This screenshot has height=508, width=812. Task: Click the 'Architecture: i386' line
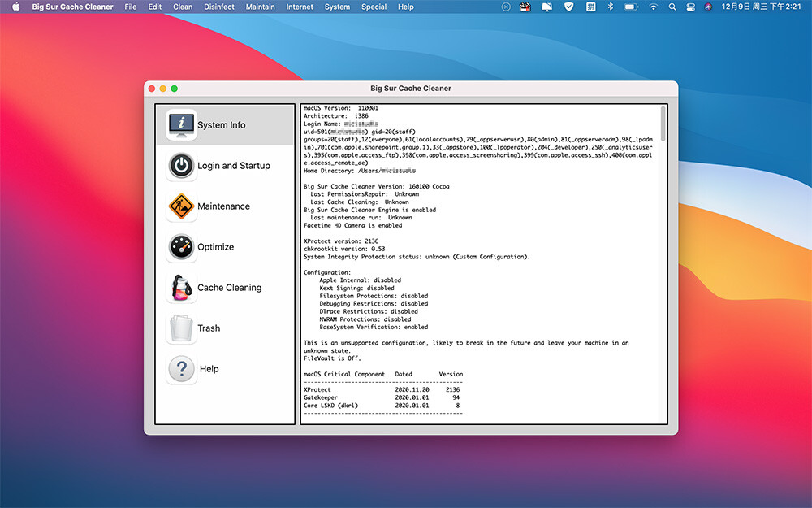click(335, 116)
